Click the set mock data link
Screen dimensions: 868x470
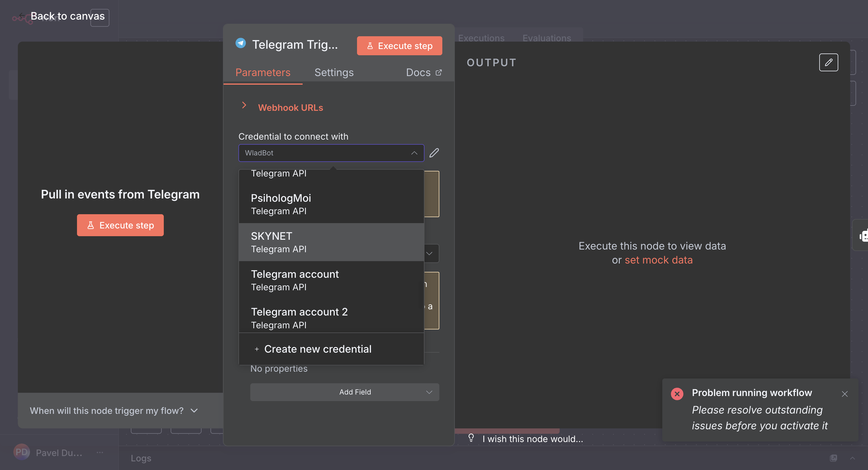(658, 260)
